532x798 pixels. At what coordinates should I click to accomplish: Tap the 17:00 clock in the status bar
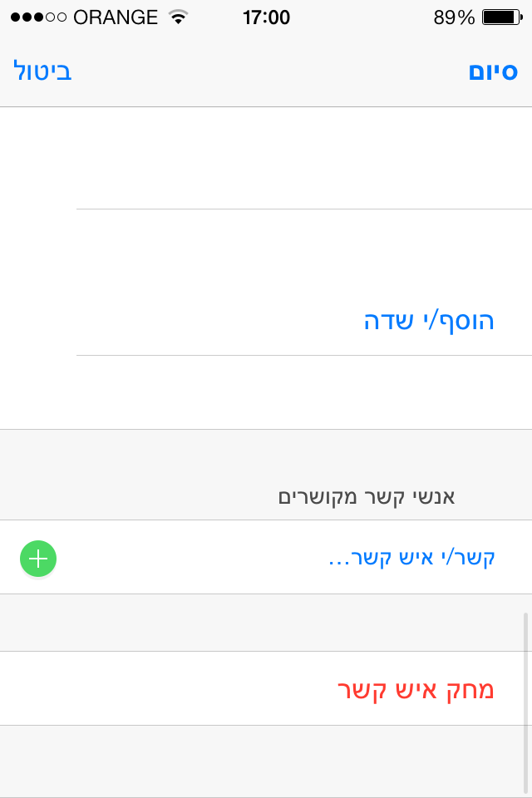[x=266, y=16]
